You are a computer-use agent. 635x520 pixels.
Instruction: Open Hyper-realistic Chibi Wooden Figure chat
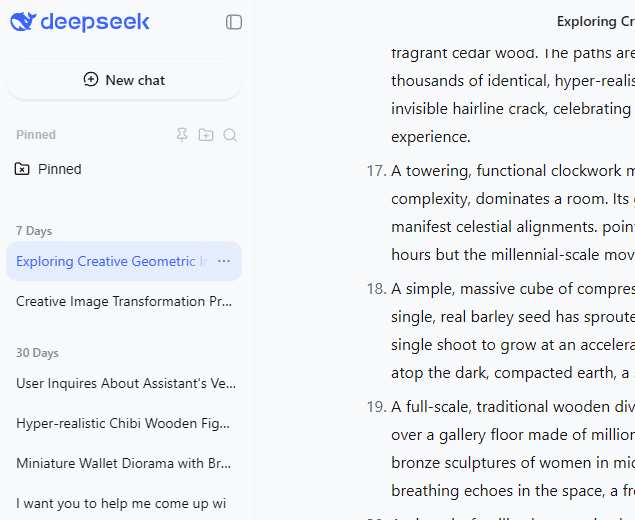tap(124, 423)
